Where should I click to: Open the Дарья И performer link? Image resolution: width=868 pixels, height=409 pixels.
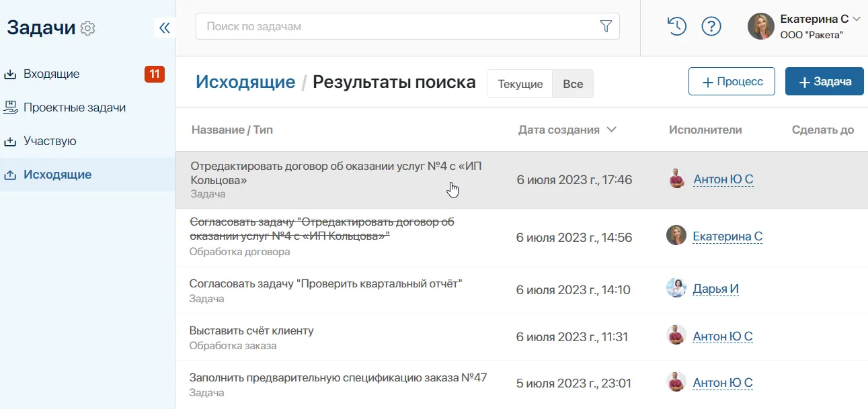click(x=716, y=289)
